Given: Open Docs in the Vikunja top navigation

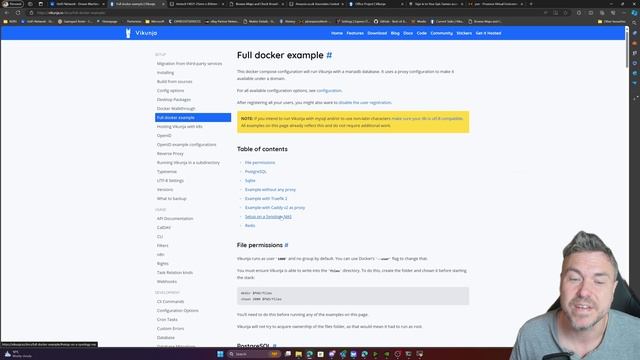Looking at the screenshot, I should tap(408, 33).
